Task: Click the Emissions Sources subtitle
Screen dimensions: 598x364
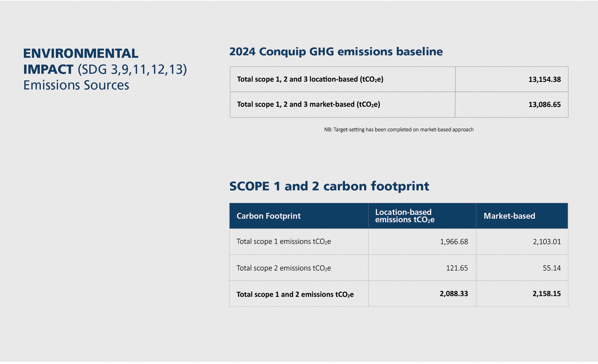Action: coord(76,85)
